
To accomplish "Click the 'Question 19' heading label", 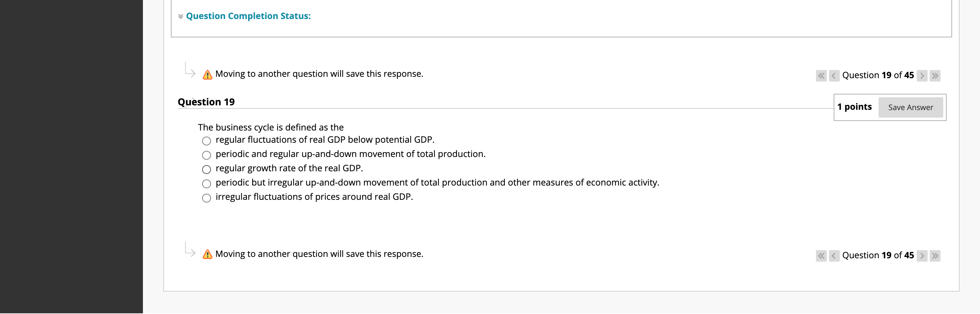I will point(207,102).
